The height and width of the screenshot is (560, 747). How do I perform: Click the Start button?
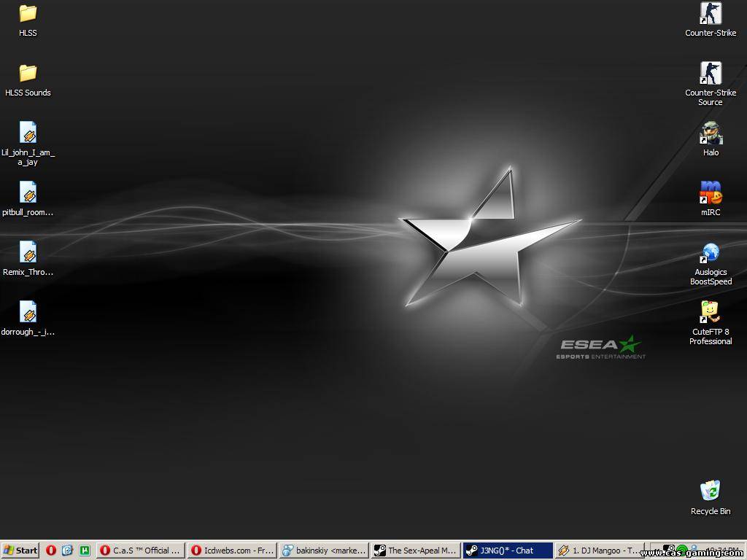(20, 551)
